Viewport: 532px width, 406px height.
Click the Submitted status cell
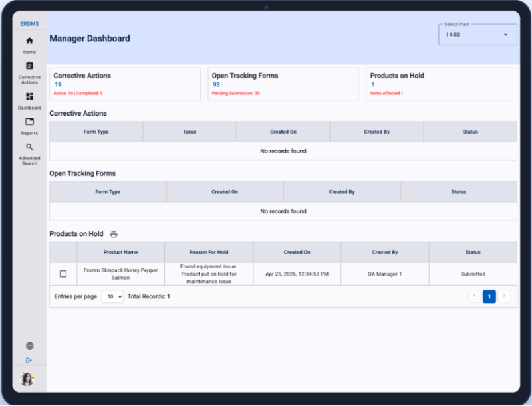pyautogui.click(x=473, y=274)
